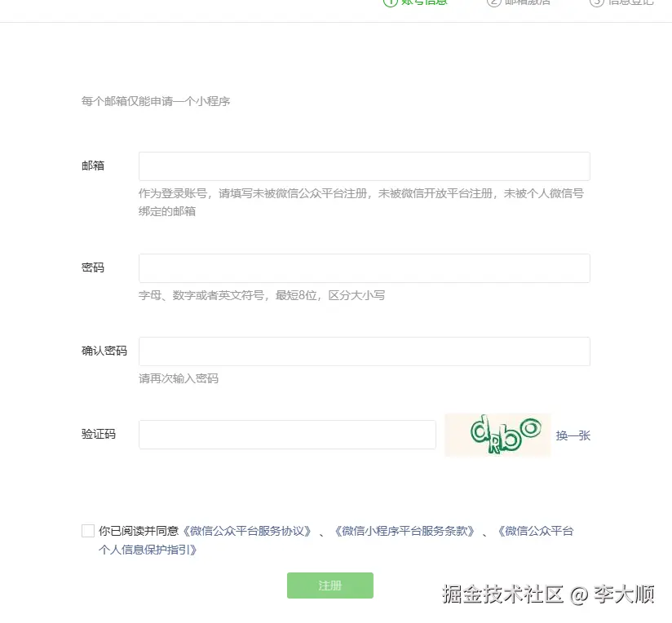Tick the 你已阅读并同意 agreement checkbox

pos(88,531)
